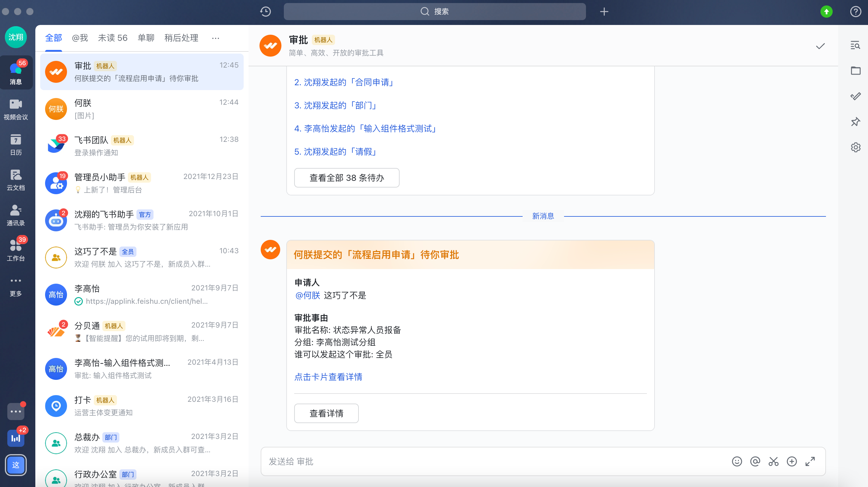Open the 总裁办 department group
The height and width of the screenshot is (487, 868).
click(x=142, y=443)
